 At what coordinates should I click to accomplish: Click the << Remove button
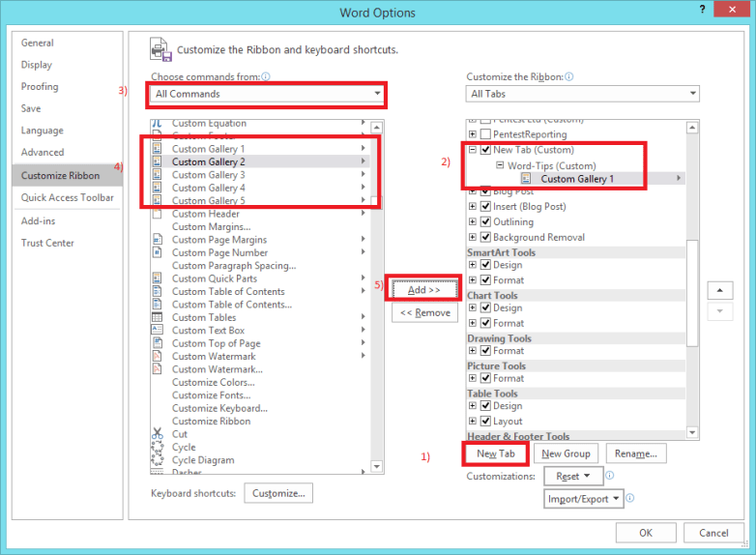click(x=424, y=312)
